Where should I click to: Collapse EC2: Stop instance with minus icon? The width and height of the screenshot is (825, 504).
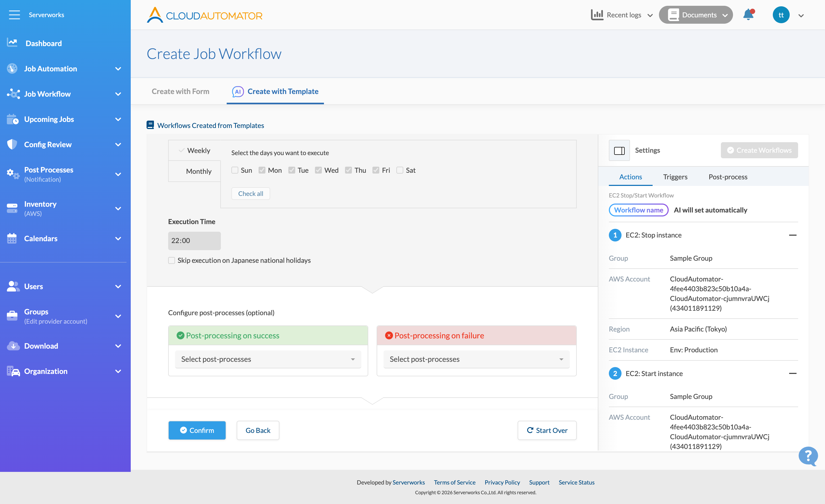(793, 235)
